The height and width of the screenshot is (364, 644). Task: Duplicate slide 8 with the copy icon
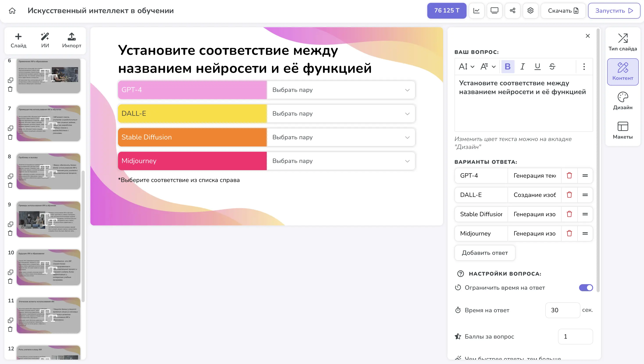(10, 176)
